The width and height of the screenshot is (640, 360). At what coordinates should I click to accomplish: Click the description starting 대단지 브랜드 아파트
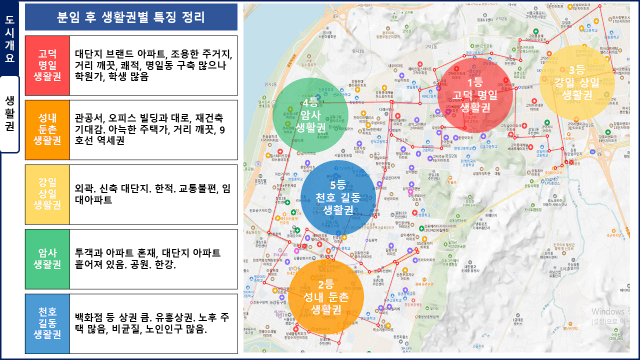(153, 65)
